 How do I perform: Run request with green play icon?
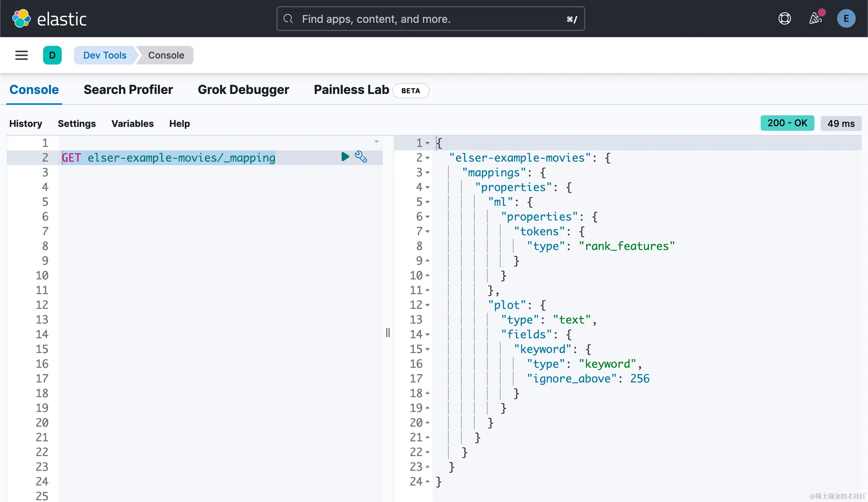(x=345, y=157)
